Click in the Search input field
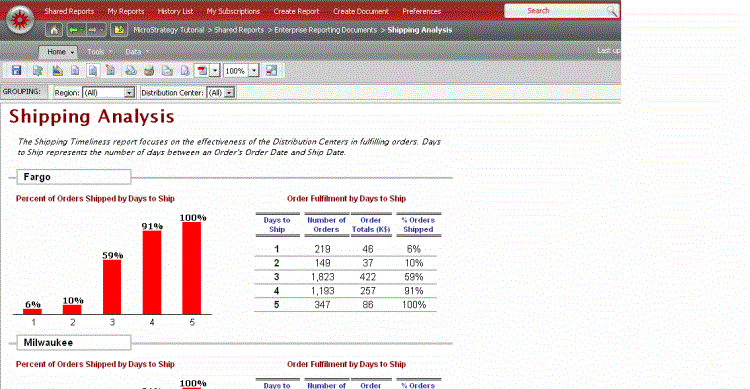 555,11
